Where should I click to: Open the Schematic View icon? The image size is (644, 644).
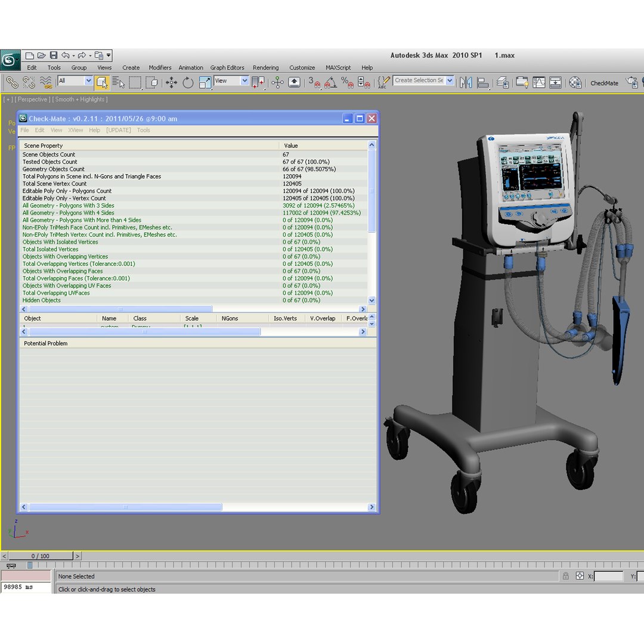[555, 82]
